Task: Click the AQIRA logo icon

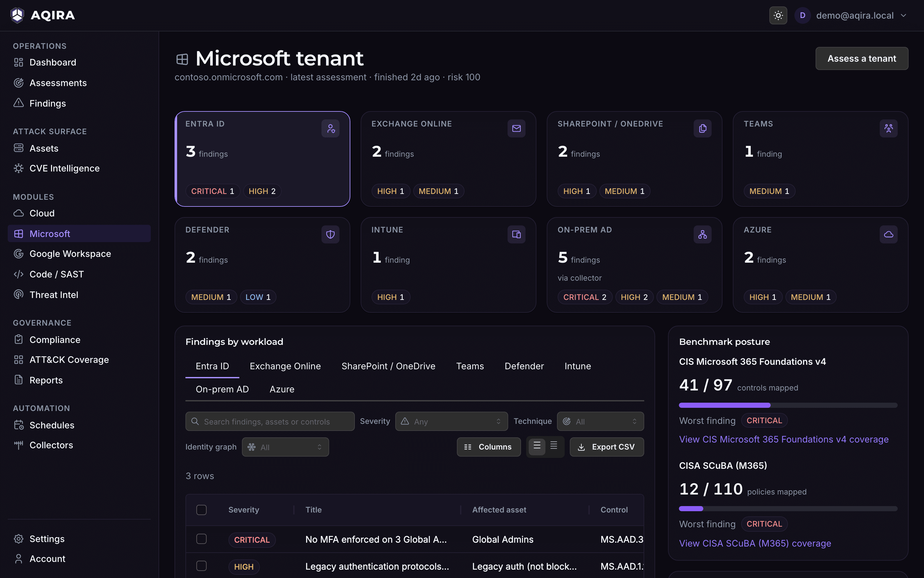Action: click(17, 15)
